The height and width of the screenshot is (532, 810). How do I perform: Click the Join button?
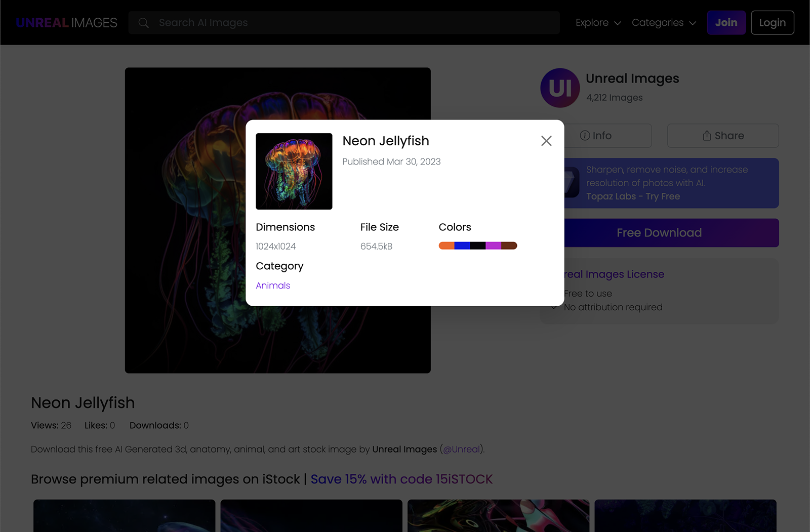coord(726,23)
